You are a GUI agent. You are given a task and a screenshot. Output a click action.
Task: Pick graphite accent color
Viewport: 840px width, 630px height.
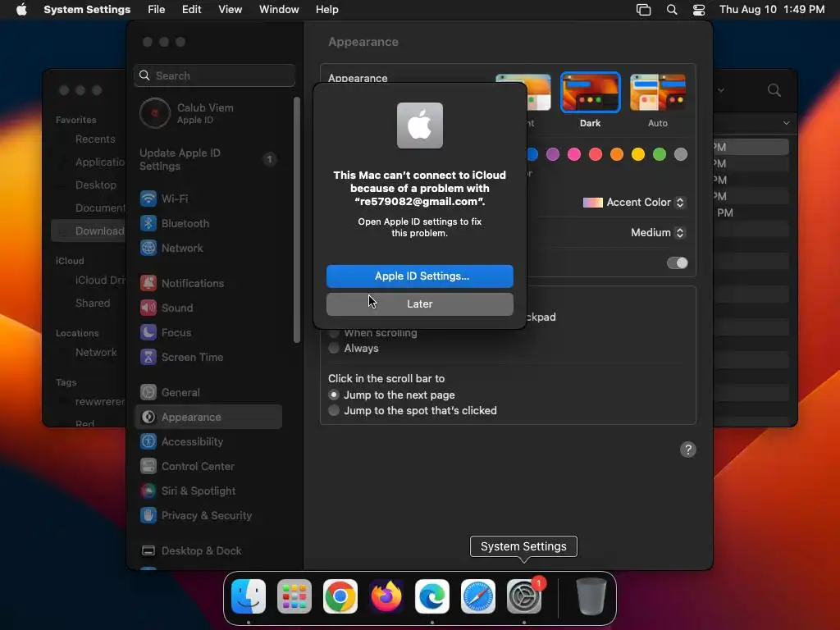pos(681,155)
